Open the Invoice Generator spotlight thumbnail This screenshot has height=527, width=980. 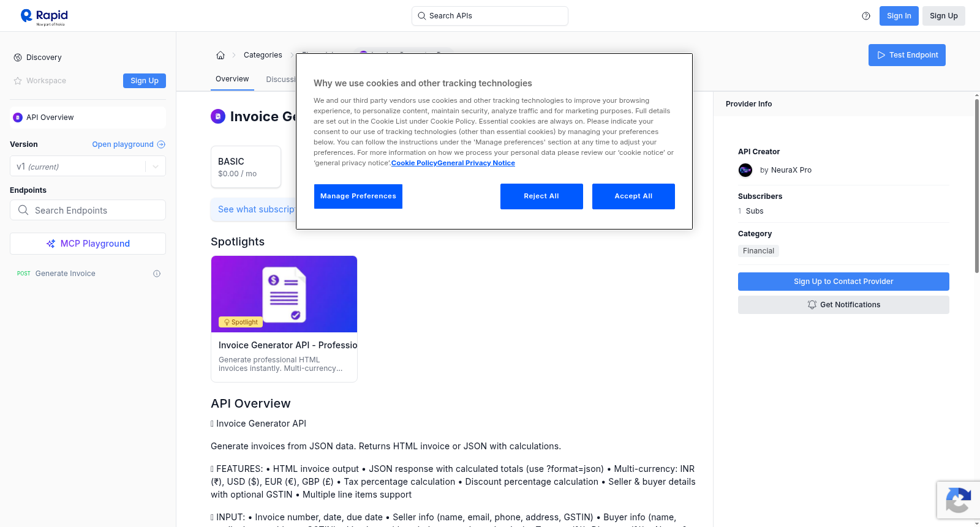click(284, 294)
